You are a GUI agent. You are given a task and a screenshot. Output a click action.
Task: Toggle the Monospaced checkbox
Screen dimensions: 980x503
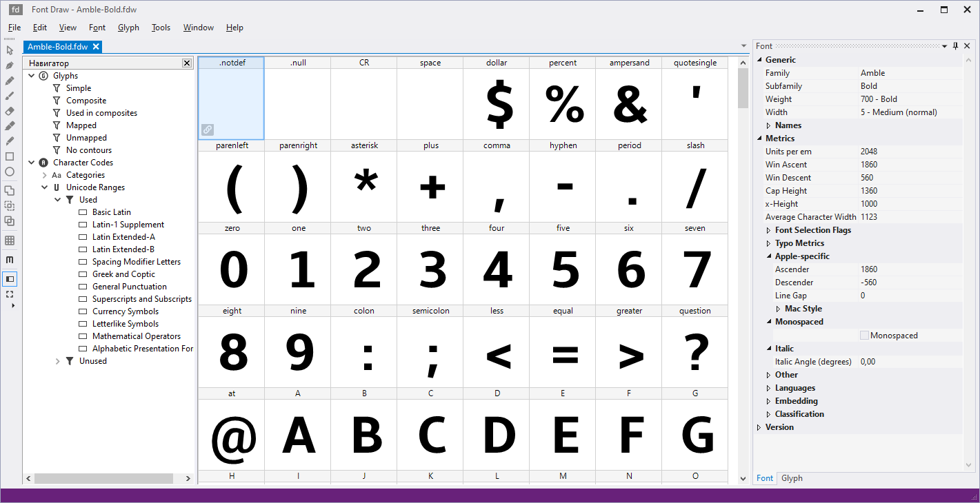(x=864, y=336)
